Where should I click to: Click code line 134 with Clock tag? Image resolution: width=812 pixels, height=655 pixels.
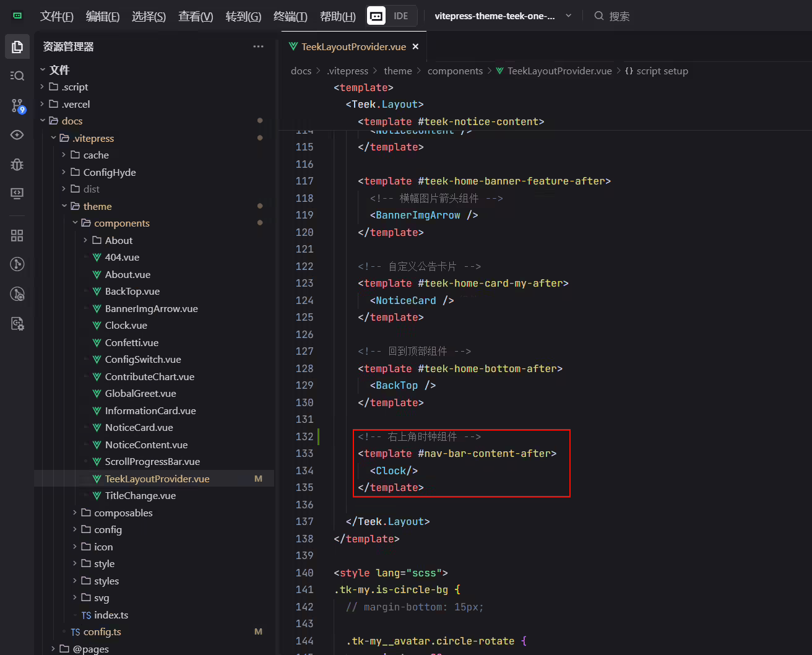click(394, 471)
